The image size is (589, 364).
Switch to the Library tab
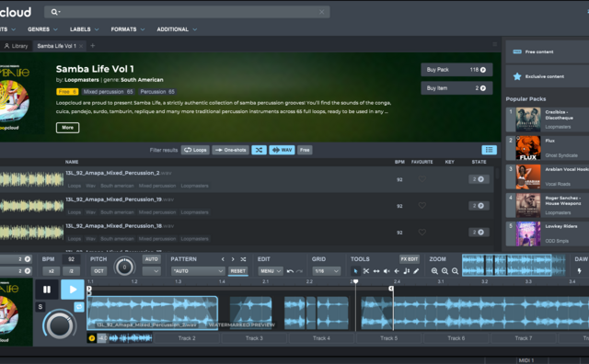click(17, 46)
